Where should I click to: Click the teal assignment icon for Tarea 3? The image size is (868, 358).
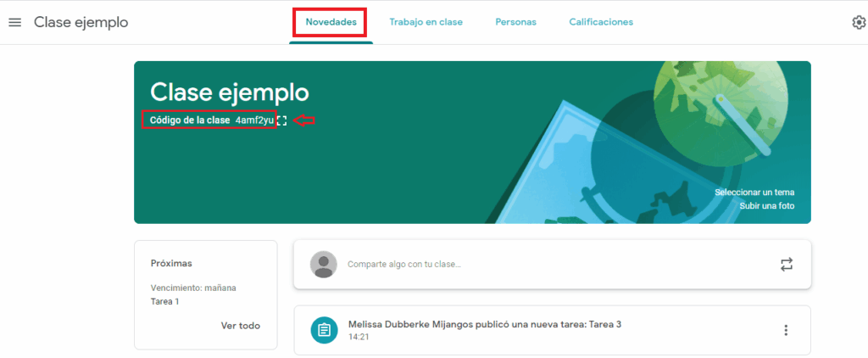tap(323, 330)
